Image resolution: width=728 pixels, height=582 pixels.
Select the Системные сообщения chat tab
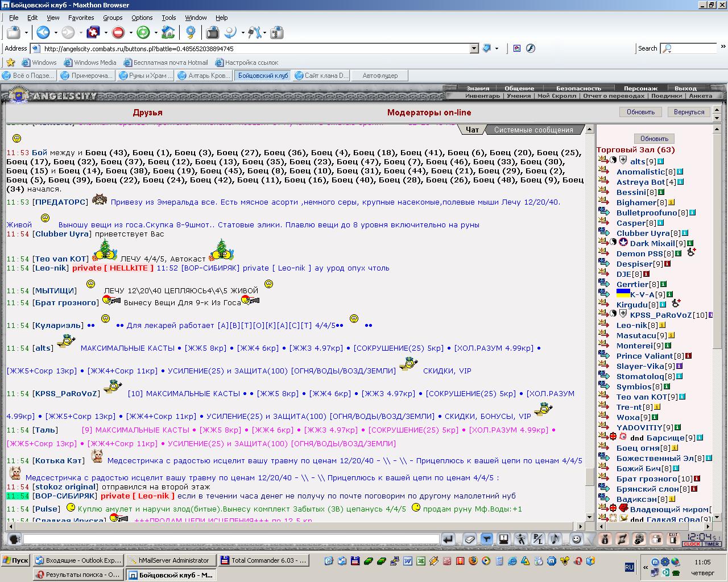coord(533,130)
